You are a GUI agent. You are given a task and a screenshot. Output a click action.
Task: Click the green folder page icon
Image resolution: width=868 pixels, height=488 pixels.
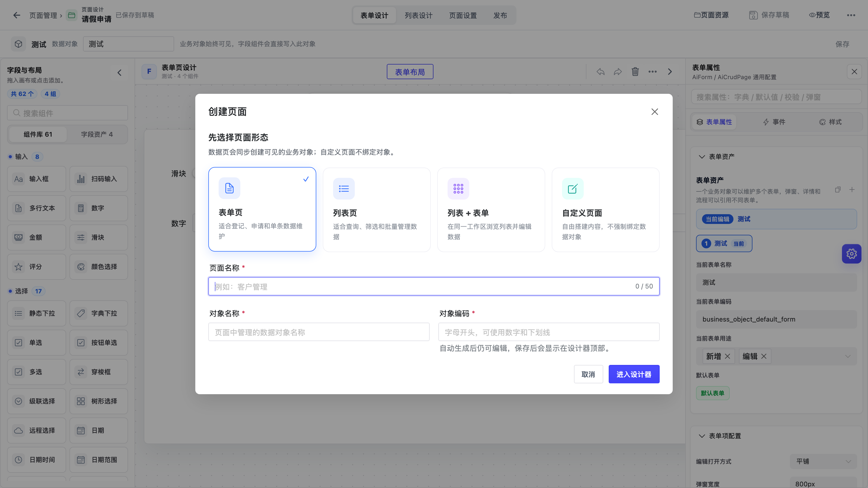71,15
